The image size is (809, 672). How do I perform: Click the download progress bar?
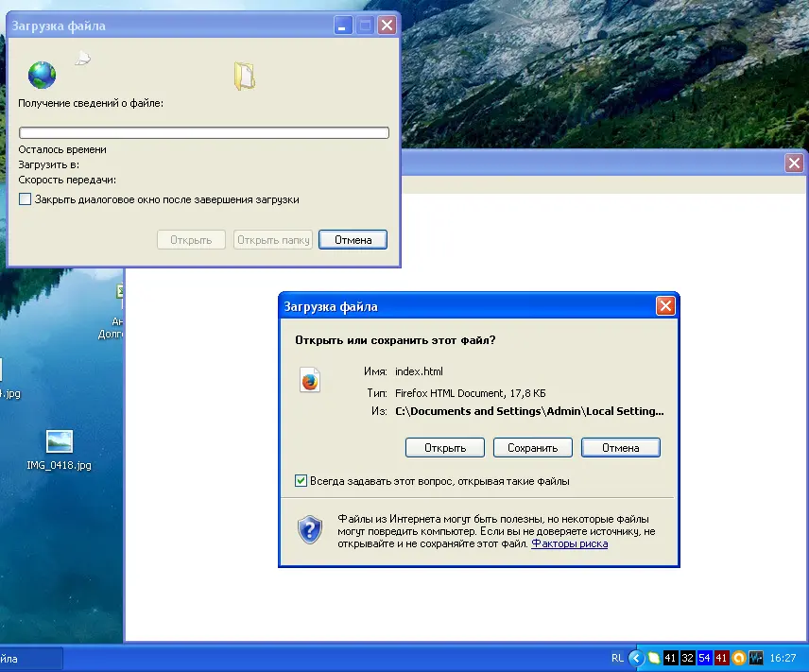coord(204,132)
